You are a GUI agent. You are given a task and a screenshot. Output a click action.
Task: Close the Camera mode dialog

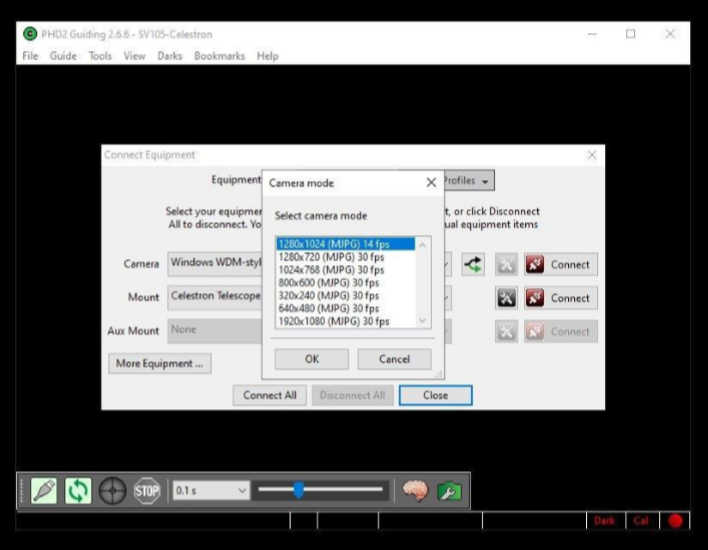[431, 182]
